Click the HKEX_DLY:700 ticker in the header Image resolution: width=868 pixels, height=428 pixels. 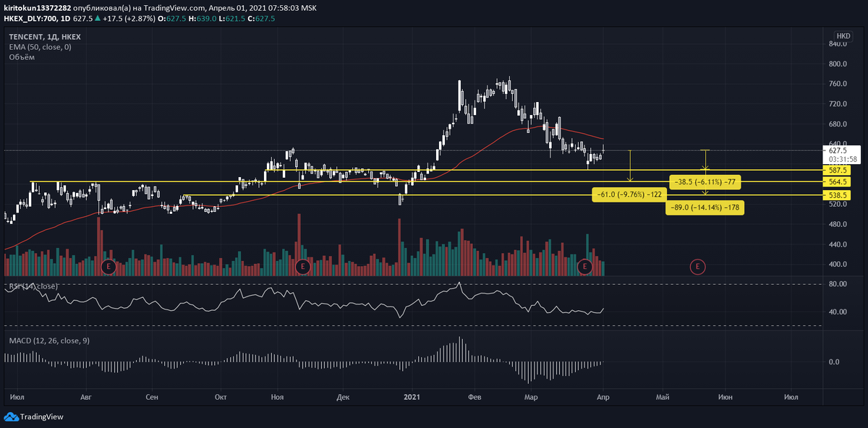[x=30, y=18]
